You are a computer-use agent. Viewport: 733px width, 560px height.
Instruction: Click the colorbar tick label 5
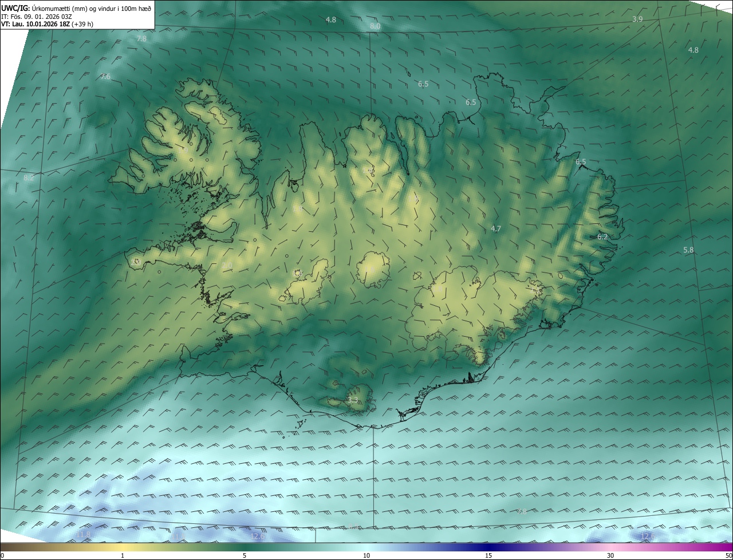[245, 556]
